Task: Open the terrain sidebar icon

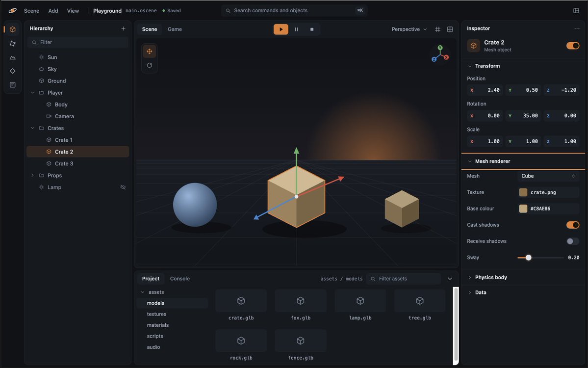Action: (12, 57)
